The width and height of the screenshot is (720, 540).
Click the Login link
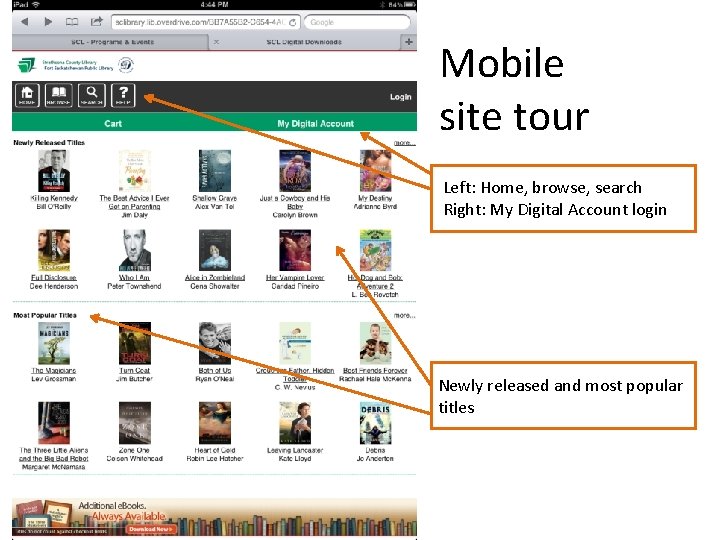(x=400, y=97)
